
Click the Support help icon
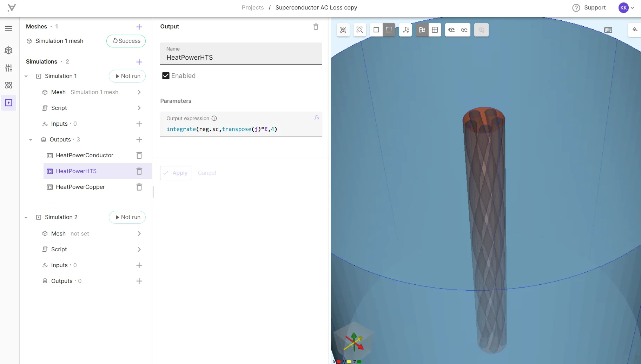click(x=576, y=8)
